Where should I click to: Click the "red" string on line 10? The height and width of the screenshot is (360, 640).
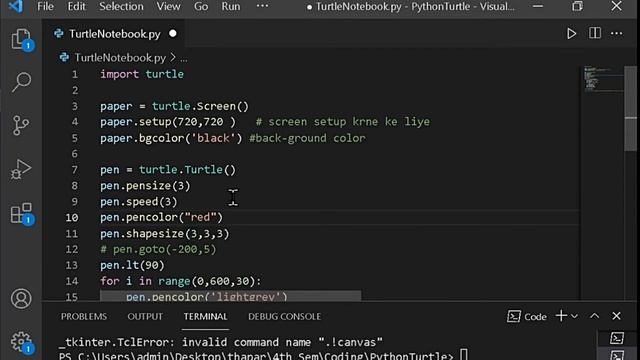coord(200,217)
